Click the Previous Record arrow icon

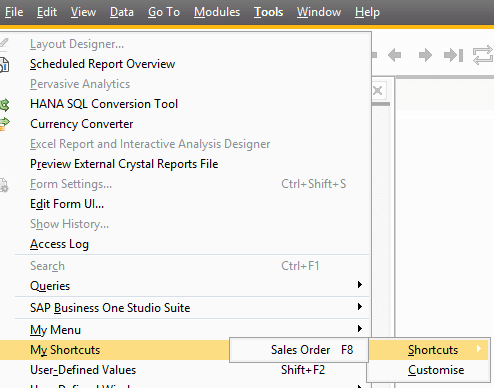[395, 55]
